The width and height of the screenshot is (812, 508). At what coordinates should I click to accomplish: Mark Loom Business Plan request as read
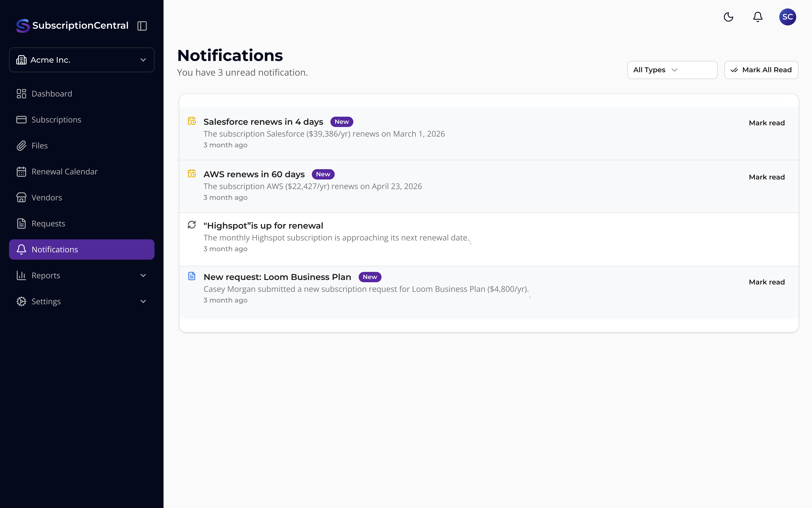coord(767,282)
